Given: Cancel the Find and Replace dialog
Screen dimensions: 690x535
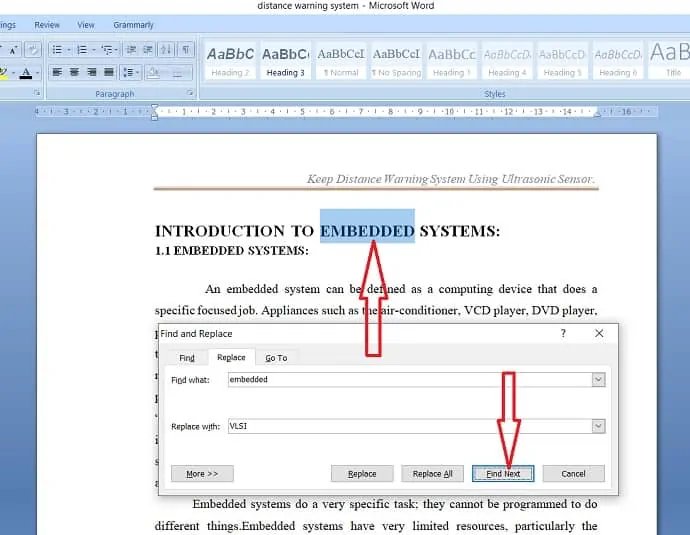Looking at the screenshot, I should point(573,474).
